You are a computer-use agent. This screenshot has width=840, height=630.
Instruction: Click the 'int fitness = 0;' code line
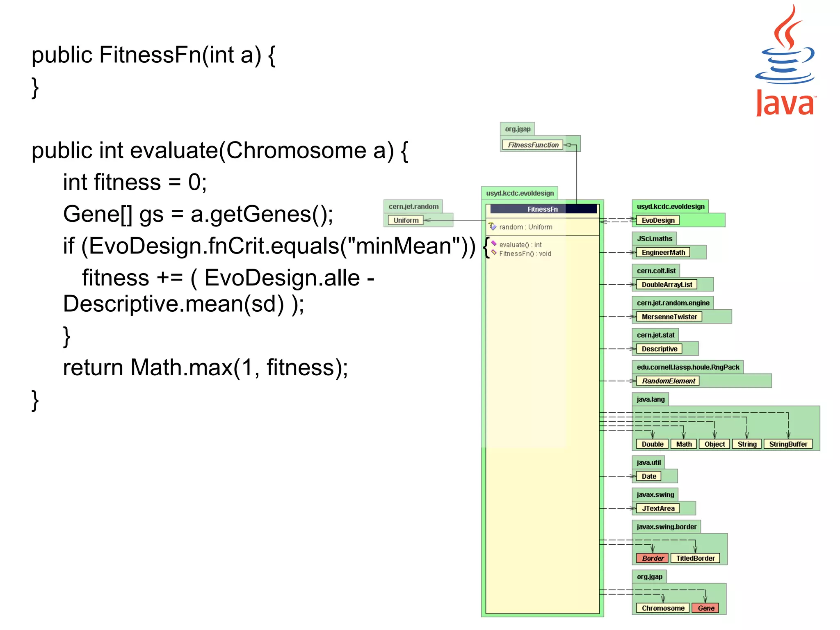135,182
